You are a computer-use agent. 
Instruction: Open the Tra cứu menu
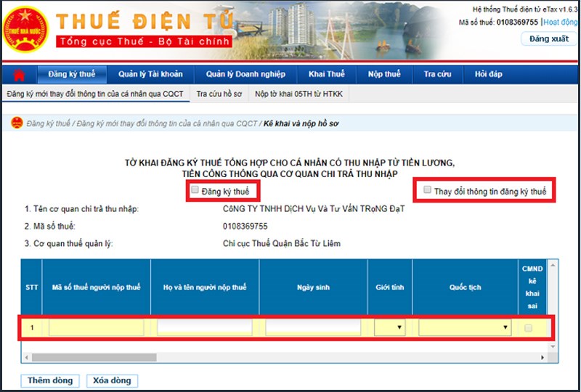(x=438, y=74)
